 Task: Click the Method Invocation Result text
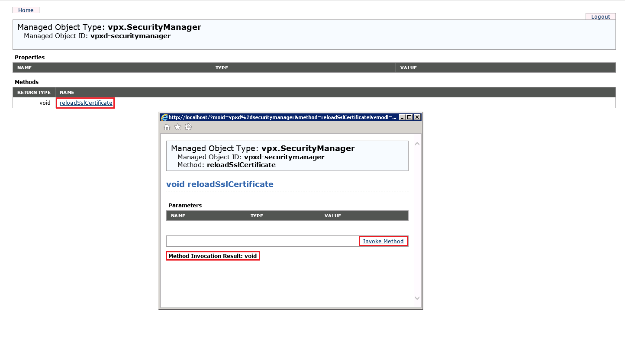(213, 256)
